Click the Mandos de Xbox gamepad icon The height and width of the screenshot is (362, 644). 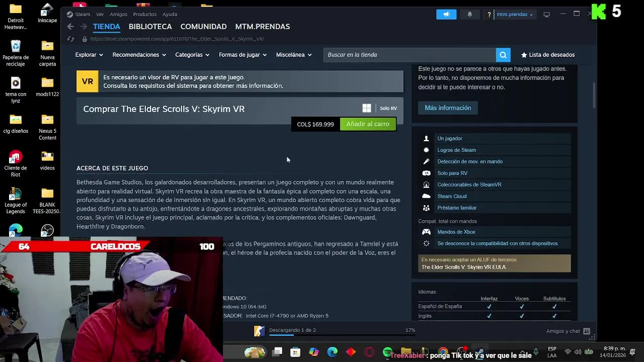(426, 232)
